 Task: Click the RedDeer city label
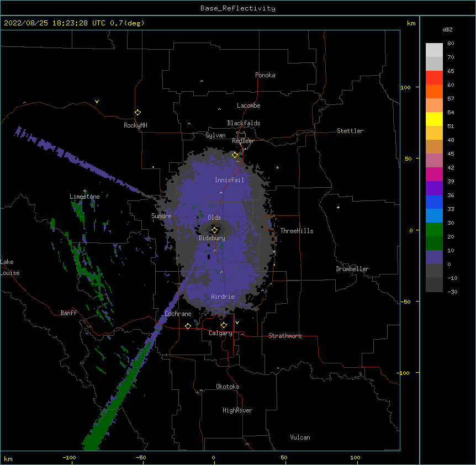(x=243, y=141)
